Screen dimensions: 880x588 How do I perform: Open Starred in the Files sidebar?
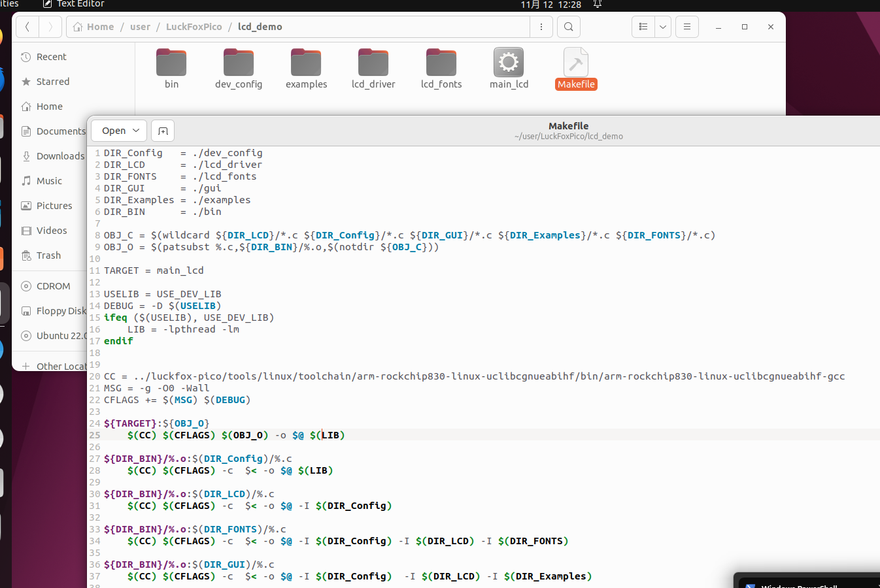click(x=53, y=82)
